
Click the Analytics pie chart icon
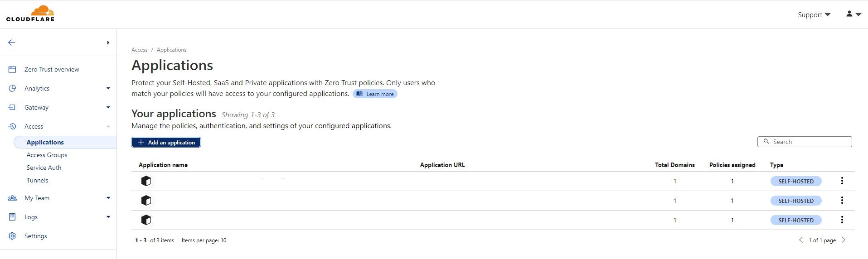12,88
